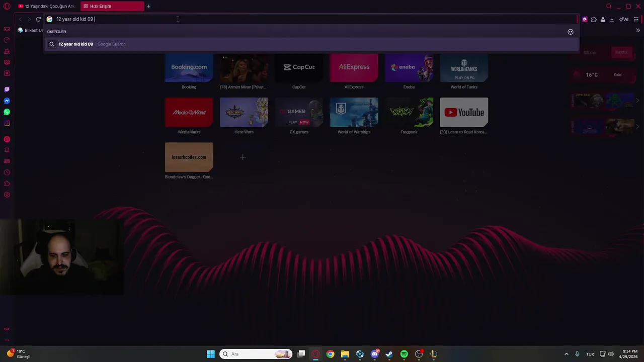Open the sidebar Settings gear icon
This screenshot has height=362, width=644.
coord(7,195)
